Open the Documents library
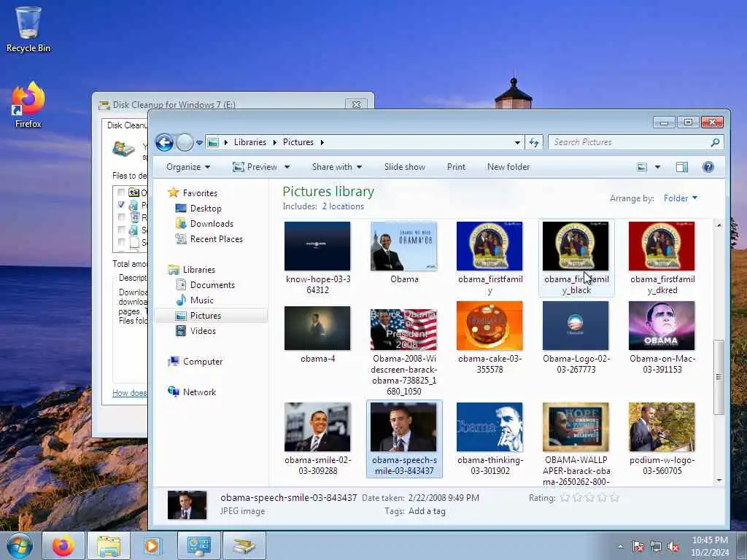The height and width of the screenshot is (560, 747). tap(212, 285)
